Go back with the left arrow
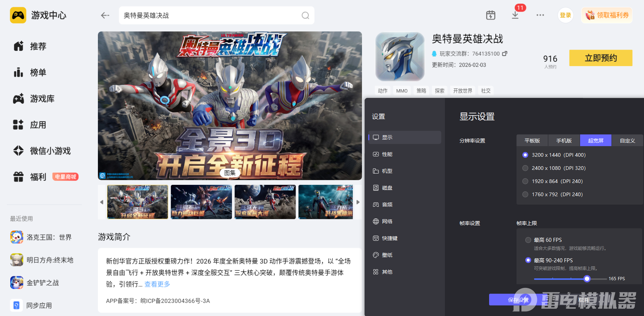644x316 pixels. pyautogui.click(x=105, y=15)
